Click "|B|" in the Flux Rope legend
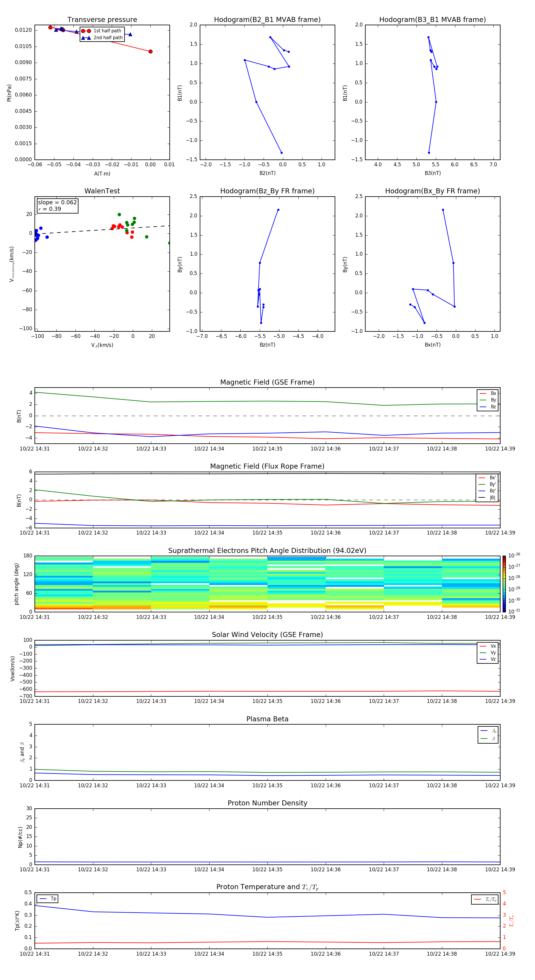Image resolution: width=535 pixels, height=980 pixels. pos(492,498)
